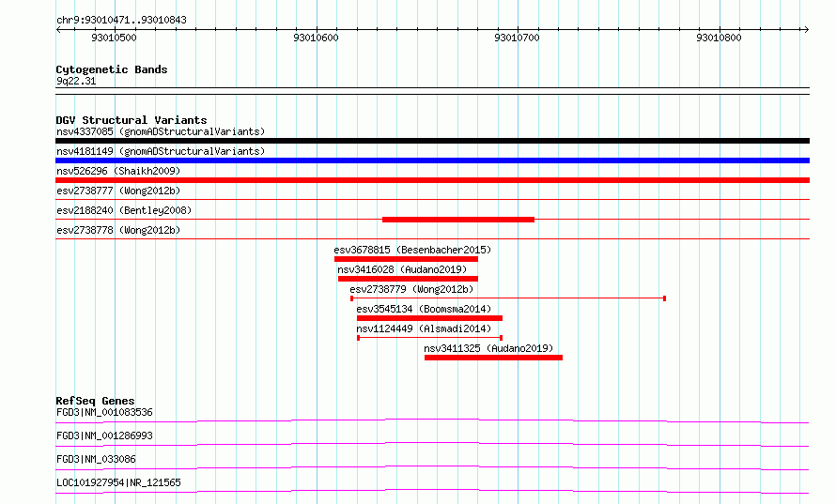Click the nsv4181149 blue variant bar

click(x=432, y=160)
